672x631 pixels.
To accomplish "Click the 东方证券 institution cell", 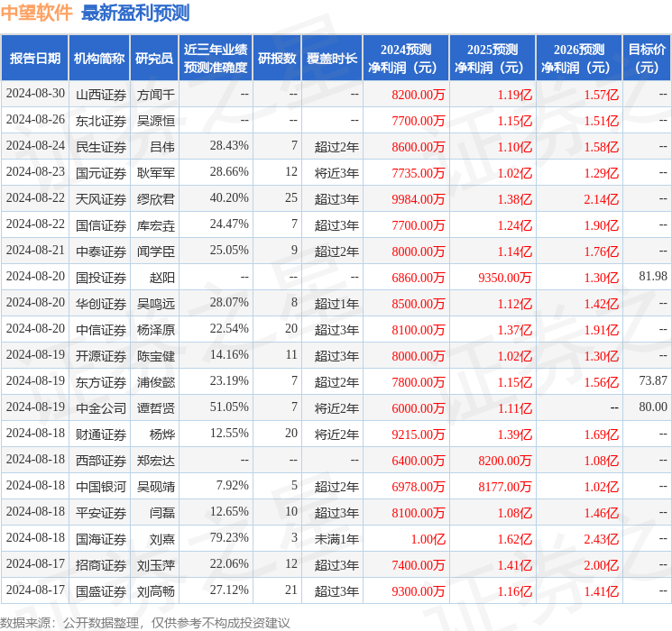I will (101, 382).
